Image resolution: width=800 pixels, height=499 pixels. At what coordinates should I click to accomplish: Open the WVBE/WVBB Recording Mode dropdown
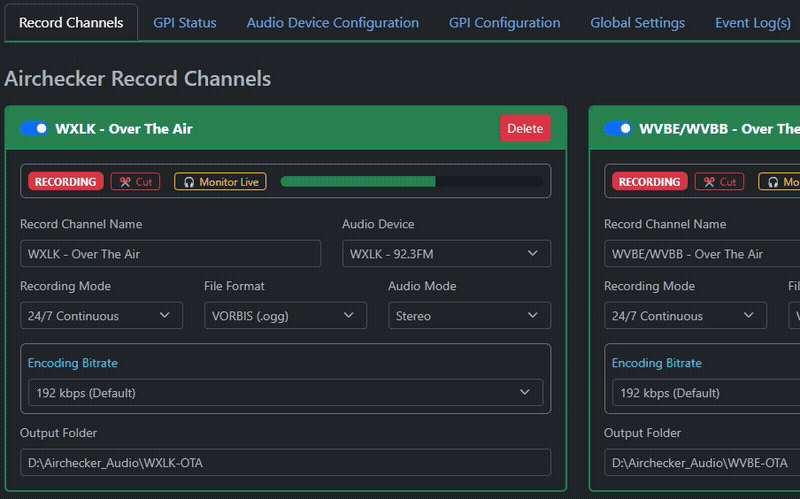pyautogui.click(x=685, y=315)
